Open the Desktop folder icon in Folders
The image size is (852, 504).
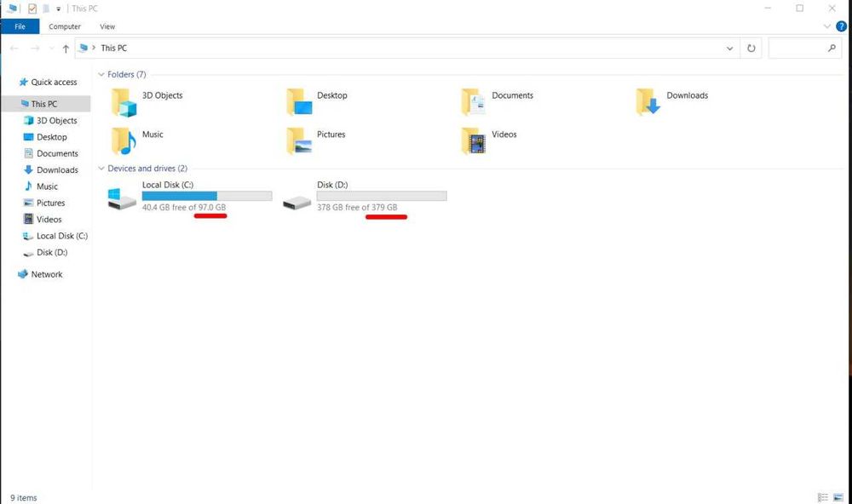[x=299, y=102]
